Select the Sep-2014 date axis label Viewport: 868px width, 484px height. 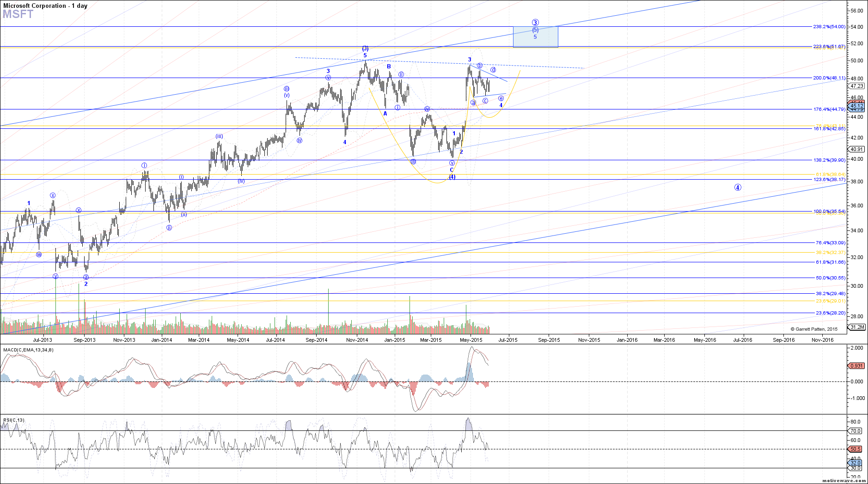tap(316, 340)
